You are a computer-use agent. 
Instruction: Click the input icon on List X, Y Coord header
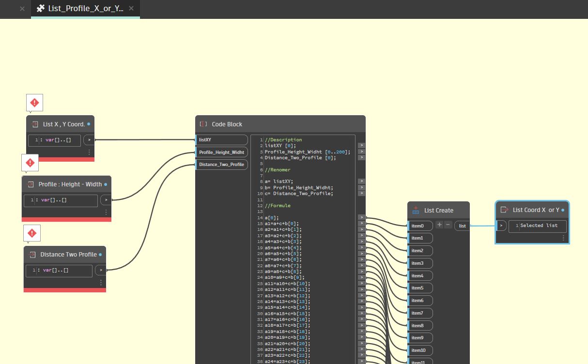[34, 124]
